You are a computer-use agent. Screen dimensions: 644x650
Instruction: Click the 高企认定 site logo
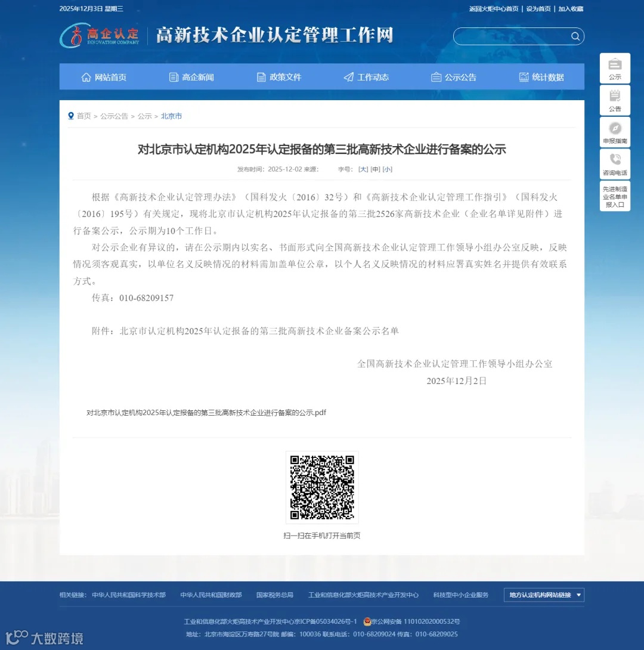[x=100, y=36]
